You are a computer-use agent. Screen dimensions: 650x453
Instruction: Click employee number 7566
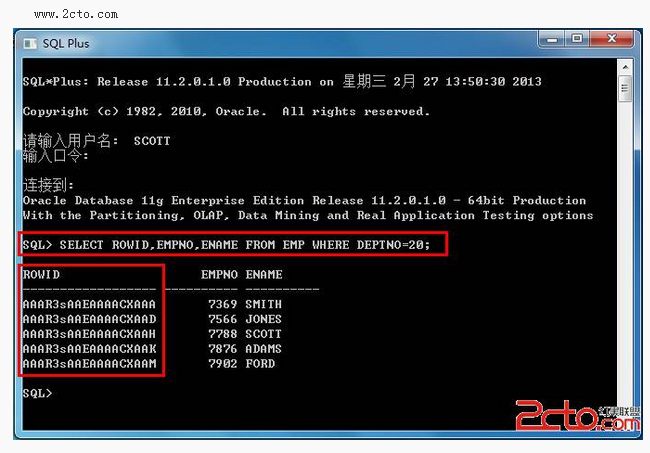223,319
